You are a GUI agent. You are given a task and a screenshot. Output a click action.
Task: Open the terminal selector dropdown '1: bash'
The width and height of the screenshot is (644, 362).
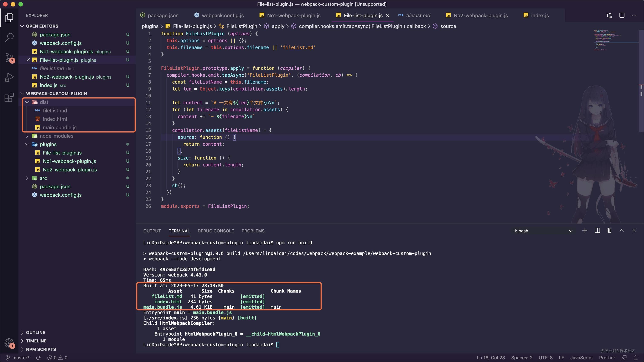[x=543, y=231]
